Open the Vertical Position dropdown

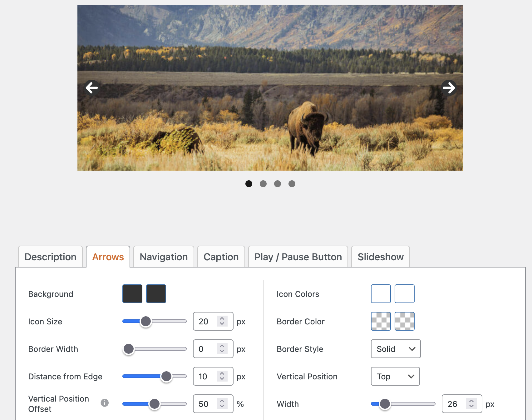(x=395, y=376)
